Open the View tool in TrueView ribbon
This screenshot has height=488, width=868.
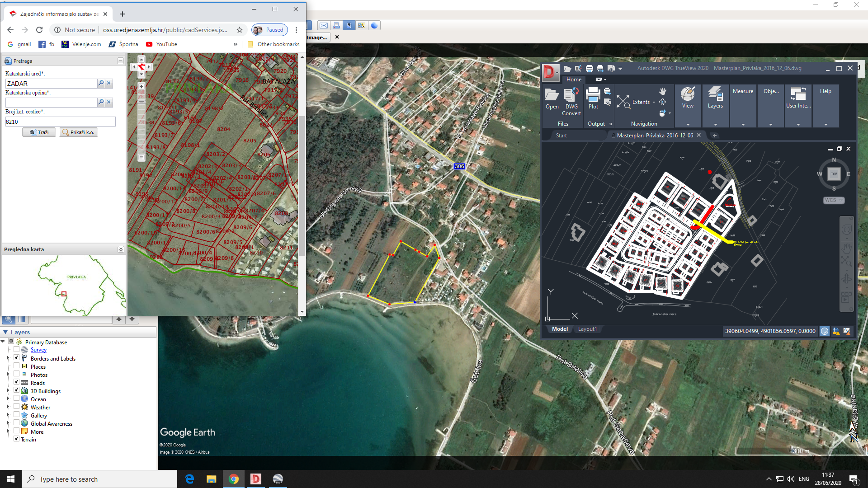click(688, 97)
